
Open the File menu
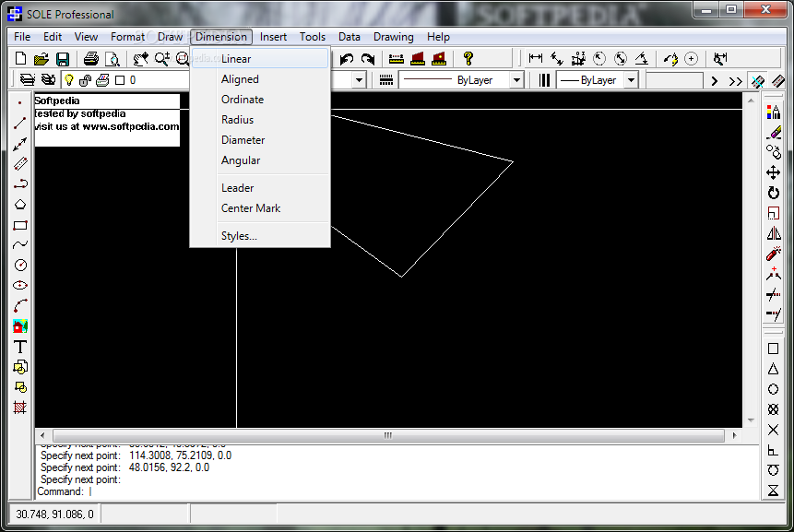pyautogui.click(x=22, y=37)
